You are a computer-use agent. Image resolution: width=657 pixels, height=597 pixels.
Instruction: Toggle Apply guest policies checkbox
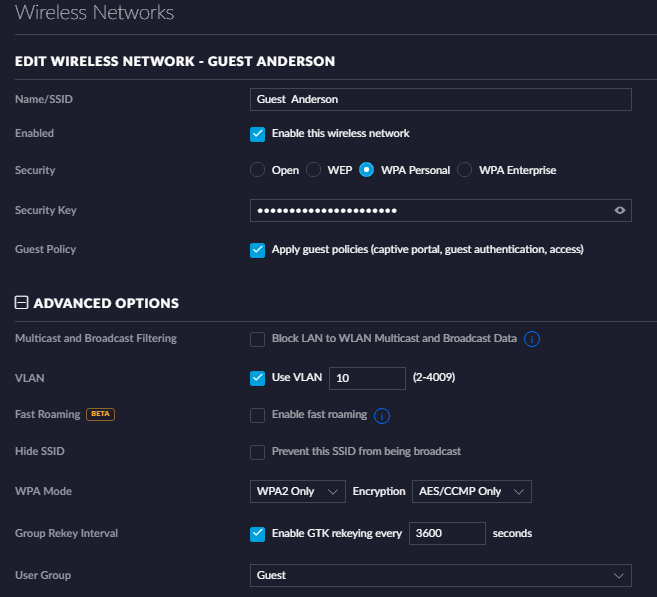click(257, 250)
